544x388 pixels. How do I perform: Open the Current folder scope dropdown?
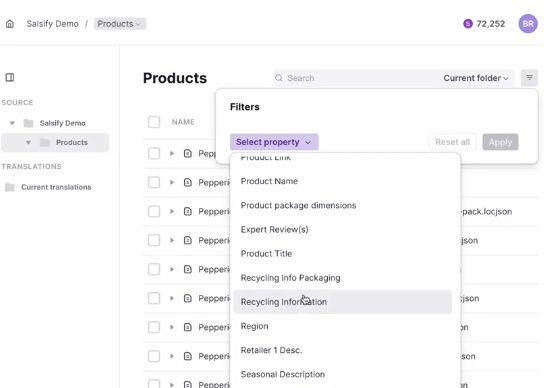(x=476, y=78)
